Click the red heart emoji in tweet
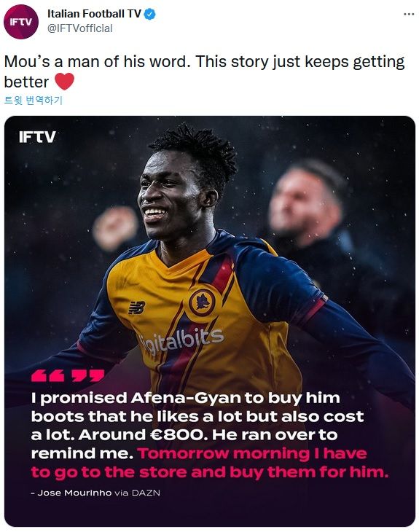Viewport: 419px width, 532px height. pos(64,82)
